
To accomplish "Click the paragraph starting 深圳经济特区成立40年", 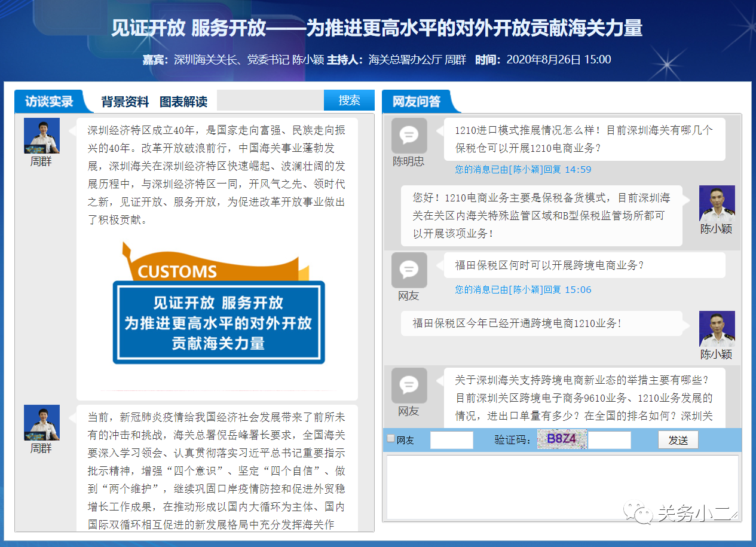I will point(216,175).
